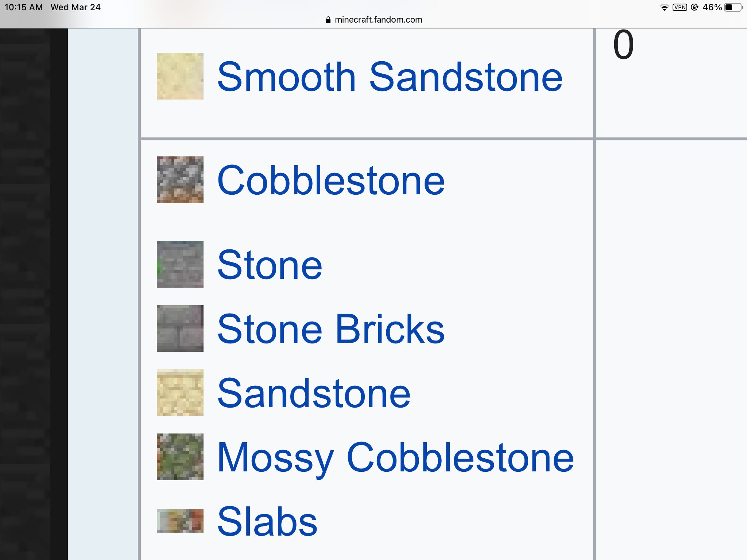This screenshot has width=747, height=560.
Task: Click the Stone block icon
Action: point(180,264)
